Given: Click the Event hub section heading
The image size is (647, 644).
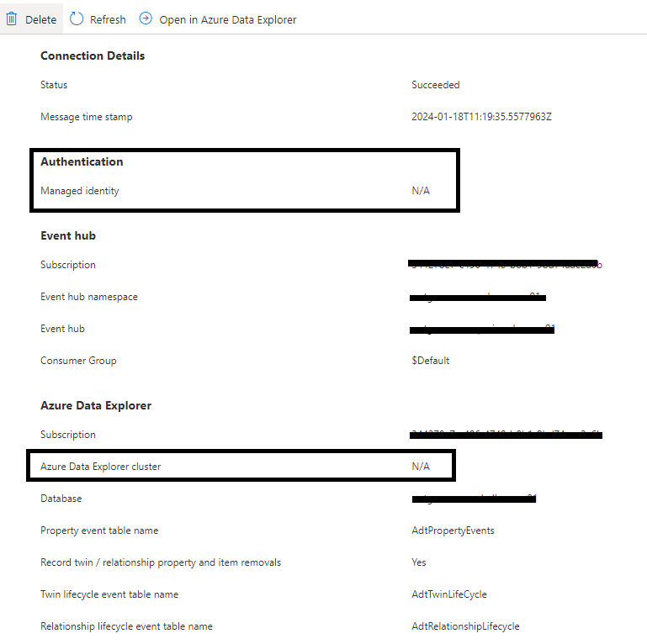Looking at the screenshot, I should [x=68, y=235].
